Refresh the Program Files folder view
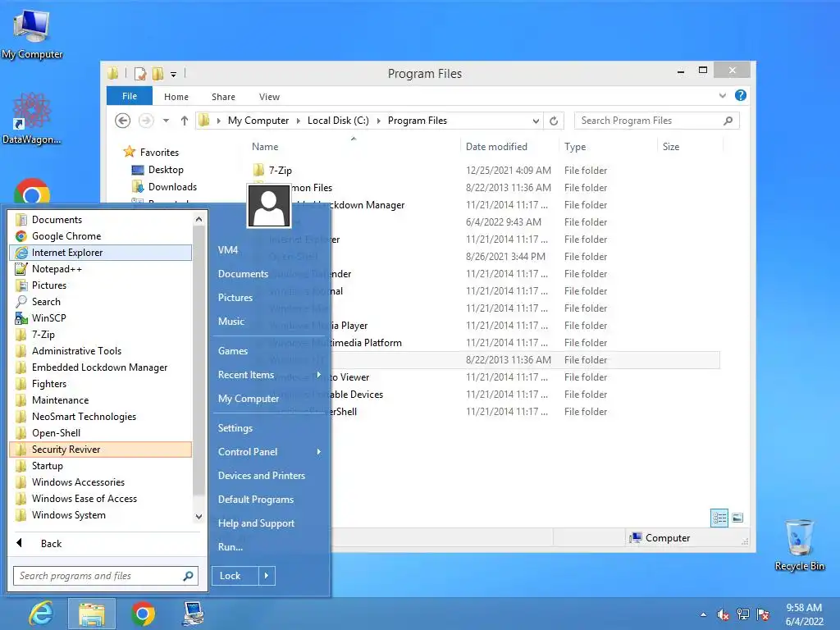Image resolution: width=840 pixels, height=630 pixels. [554, 121]
